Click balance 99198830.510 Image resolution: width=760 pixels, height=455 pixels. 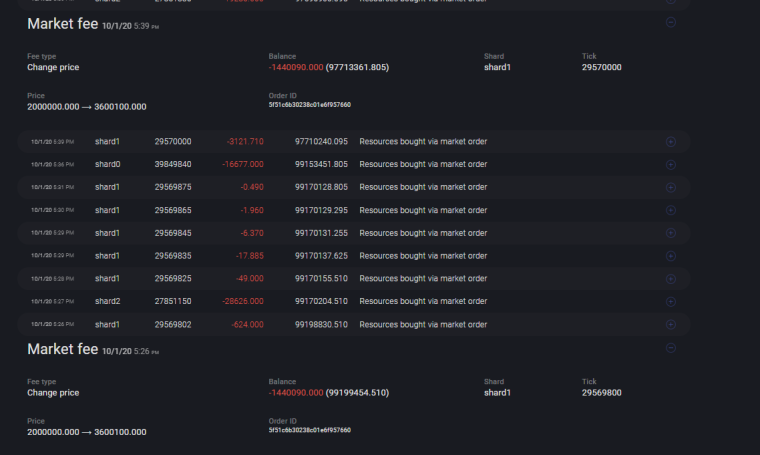point(321,325)
